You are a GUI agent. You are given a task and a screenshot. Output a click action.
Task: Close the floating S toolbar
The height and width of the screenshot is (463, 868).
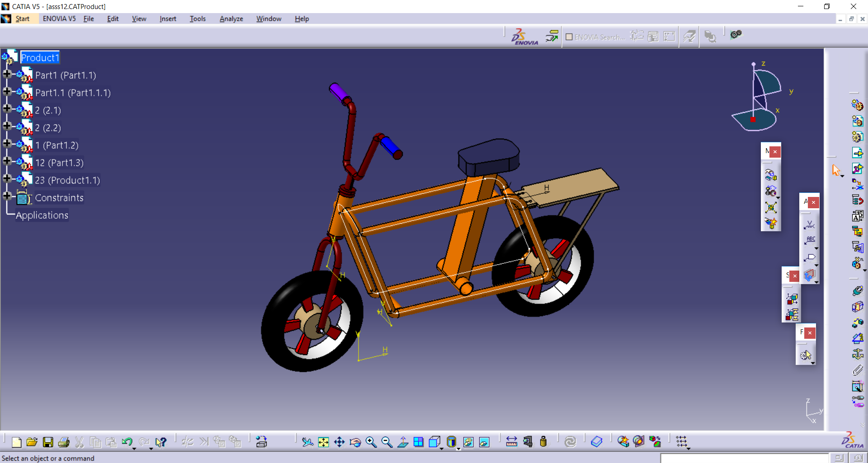pos(795,276)
